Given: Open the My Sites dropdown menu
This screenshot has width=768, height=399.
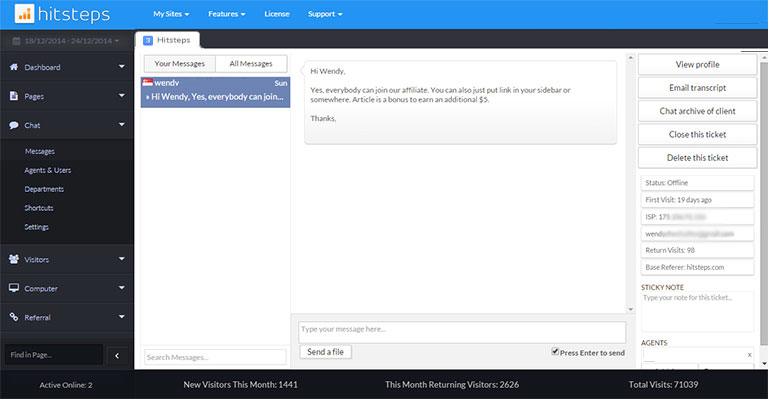Looking at the screenshot, I should pos(171,14).
